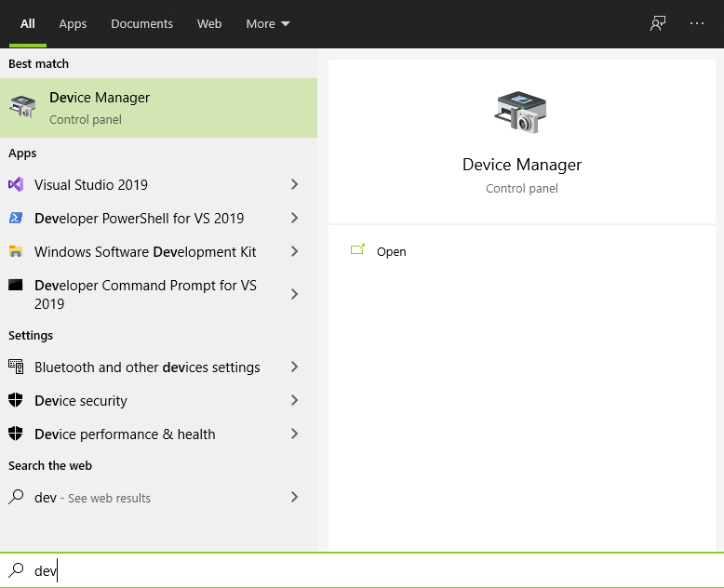Image resolution: width=724 pixels, height=588 pixels.
Task: Expand the dev web results chevron
Action: (295, 497)
